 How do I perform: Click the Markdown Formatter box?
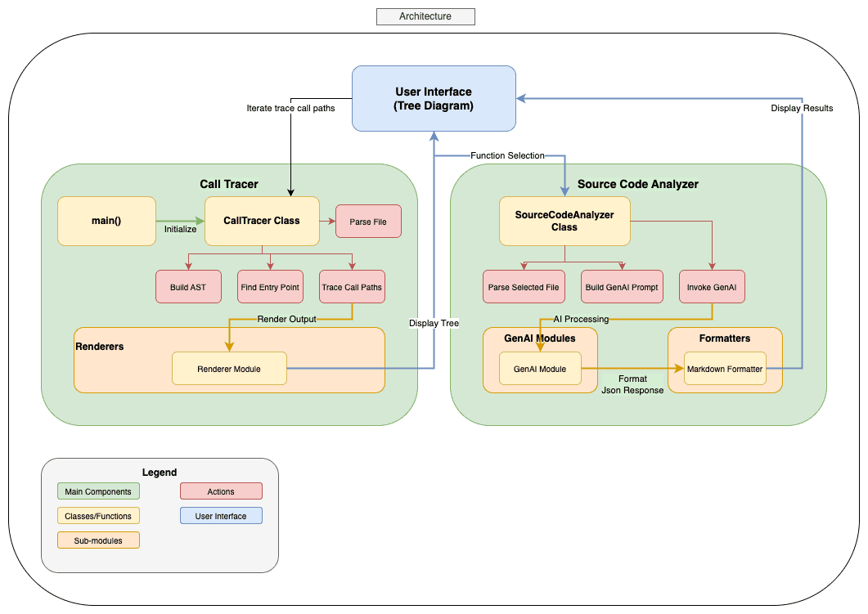tap(725, 369)
